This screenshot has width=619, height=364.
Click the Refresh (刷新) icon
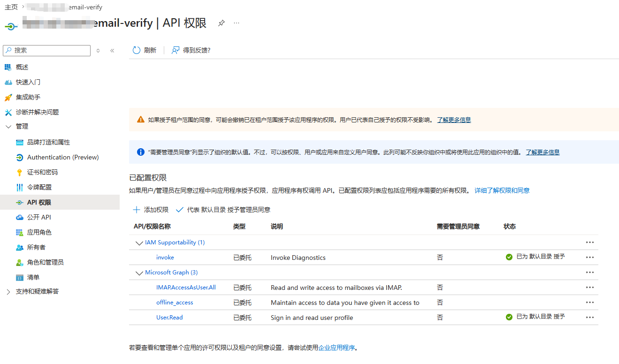click(137, 50)
